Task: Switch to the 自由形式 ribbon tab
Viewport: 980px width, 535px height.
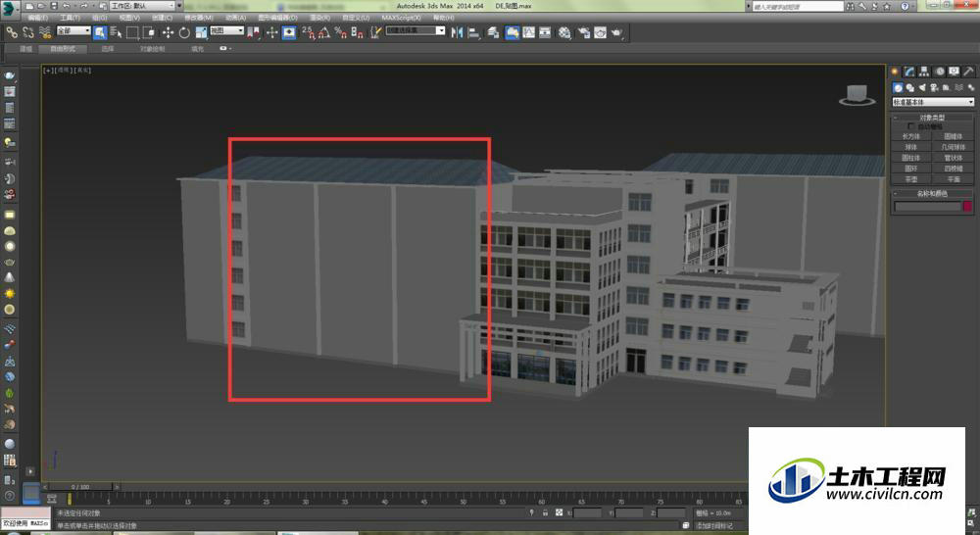Action: (x=63, y=49)
